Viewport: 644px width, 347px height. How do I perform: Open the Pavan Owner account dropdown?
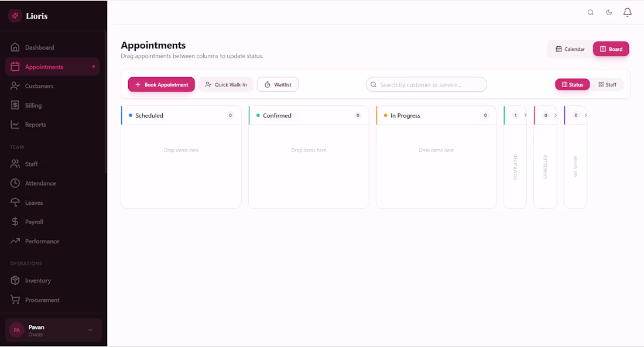tap(53, 330)
